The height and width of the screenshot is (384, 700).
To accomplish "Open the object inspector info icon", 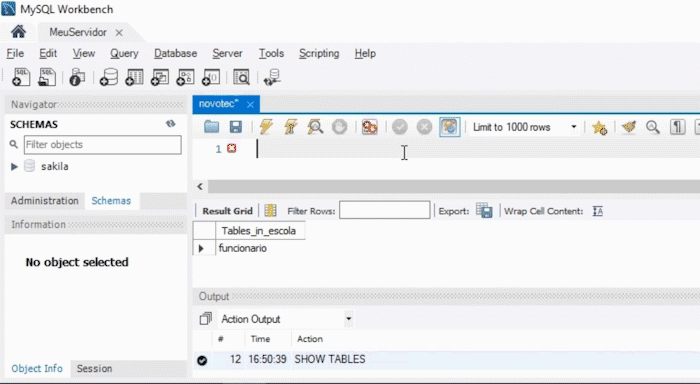I will pyautogui.click(x=77, y=77).
